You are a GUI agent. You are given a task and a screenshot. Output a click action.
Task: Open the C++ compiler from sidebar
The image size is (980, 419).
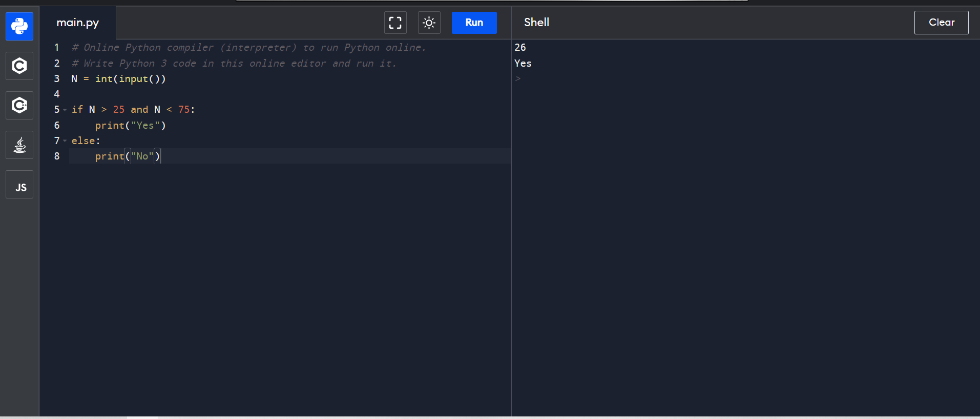[19, 105]
